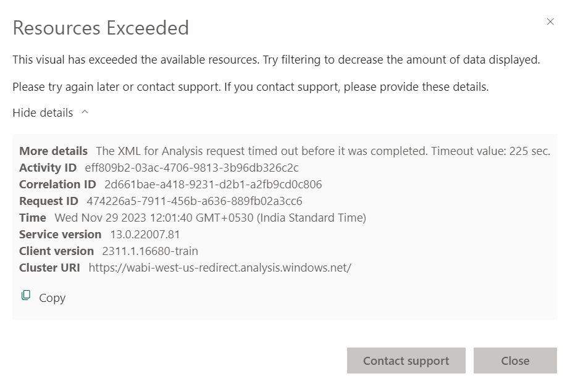Viewport: 570px width, 392px height.
Task: Click the 'Please try again later' message
Action: pos(251,86)
